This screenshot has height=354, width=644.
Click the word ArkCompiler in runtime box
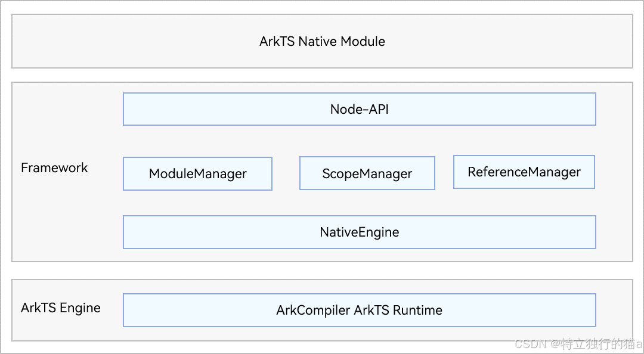pos(313,310)
